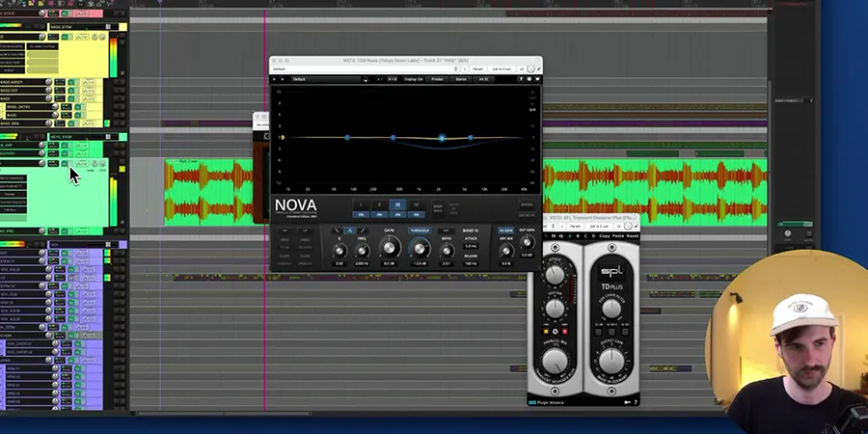
Task: Toggle band II ON button
Action: coord(379,215)
